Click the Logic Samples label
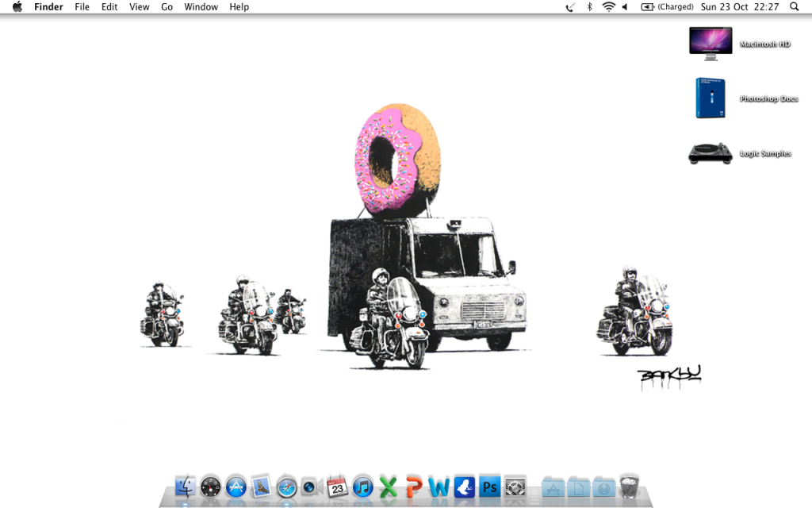 tap(765, 153)
